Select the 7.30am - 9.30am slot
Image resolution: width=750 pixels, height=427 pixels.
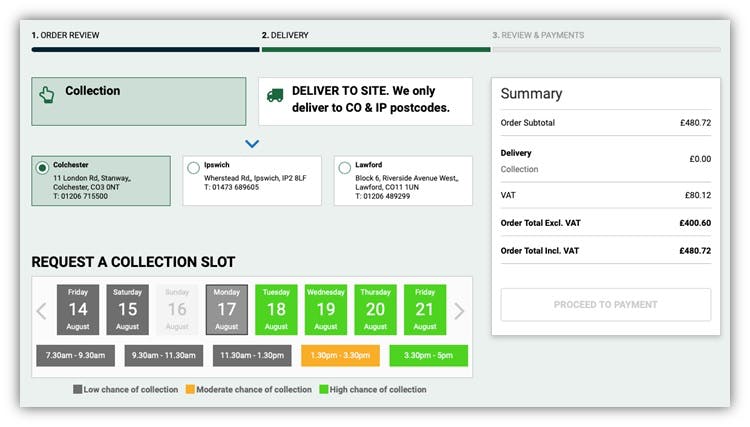click(76, 355)
